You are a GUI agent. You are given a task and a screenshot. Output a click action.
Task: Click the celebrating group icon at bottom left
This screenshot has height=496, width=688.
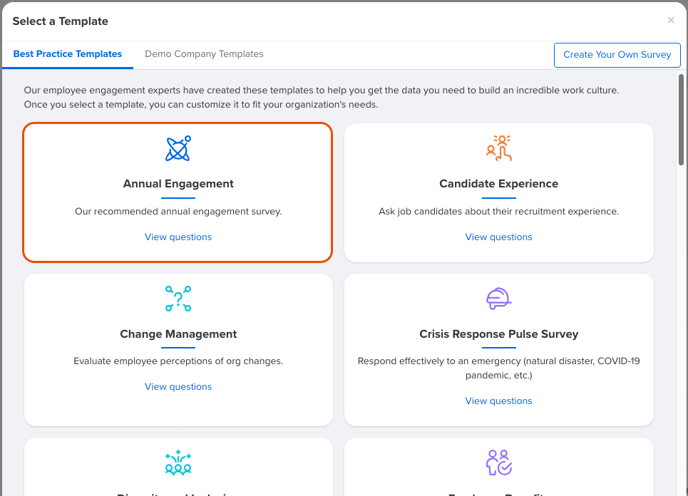point(178,462)
